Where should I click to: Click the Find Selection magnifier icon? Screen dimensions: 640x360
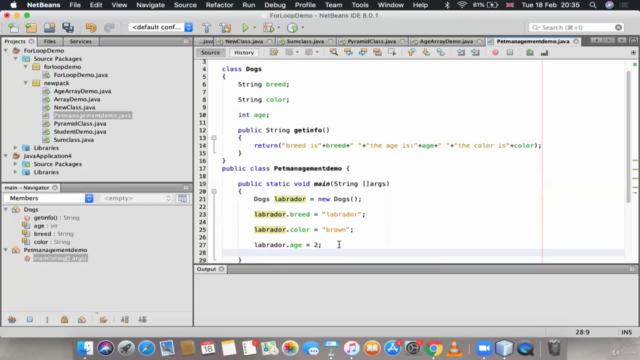point(333,52)
